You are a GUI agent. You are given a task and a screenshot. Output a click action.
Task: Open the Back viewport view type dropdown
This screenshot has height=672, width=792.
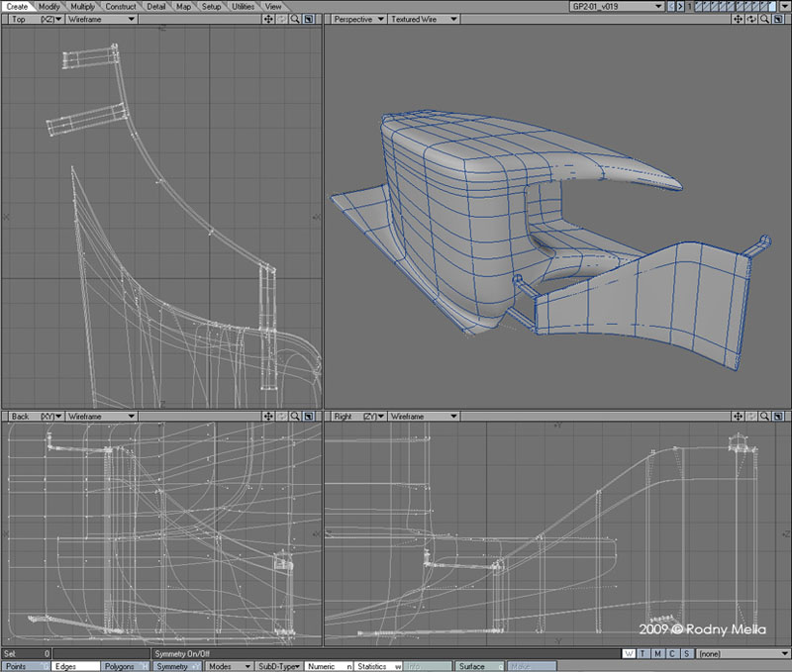pyautogui.click(x=34, y=417)
